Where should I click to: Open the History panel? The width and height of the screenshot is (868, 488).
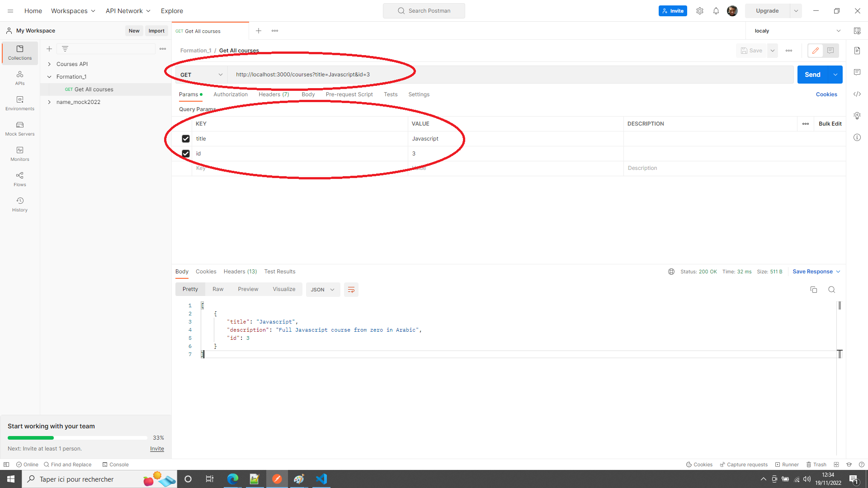[19, 204]
